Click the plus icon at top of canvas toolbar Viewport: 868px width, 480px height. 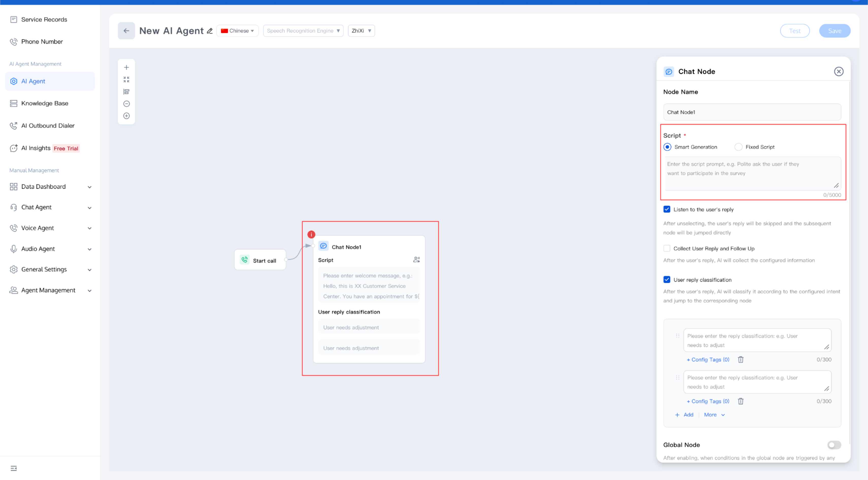[126, 67]
